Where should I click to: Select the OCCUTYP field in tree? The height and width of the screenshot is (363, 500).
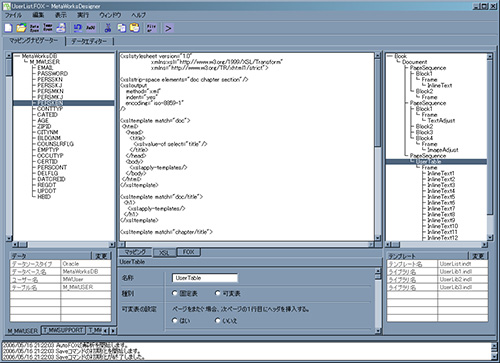pos(50,155)
